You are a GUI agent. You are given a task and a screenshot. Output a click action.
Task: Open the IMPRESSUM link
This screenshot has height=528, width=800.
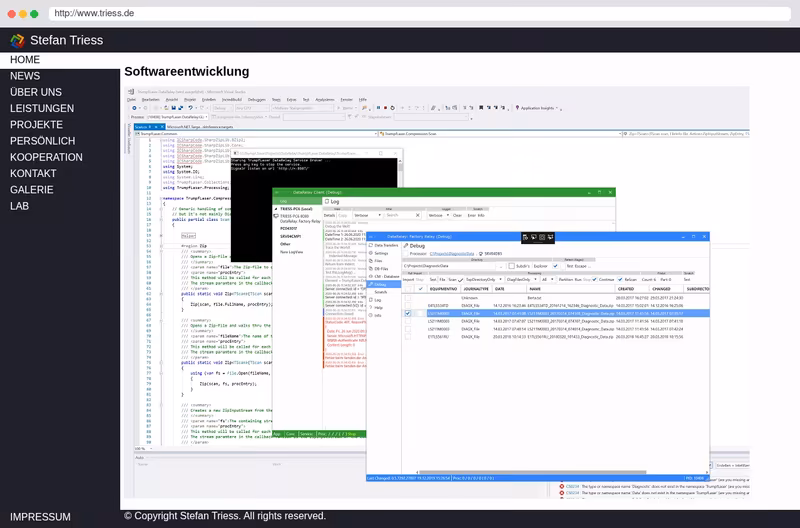pos(40,517)
